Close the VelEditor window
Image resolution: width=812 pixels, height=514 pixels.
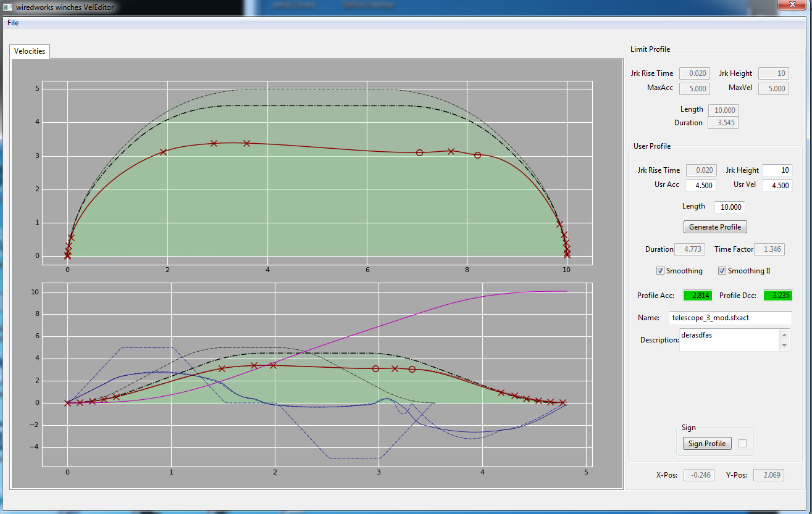791,5
